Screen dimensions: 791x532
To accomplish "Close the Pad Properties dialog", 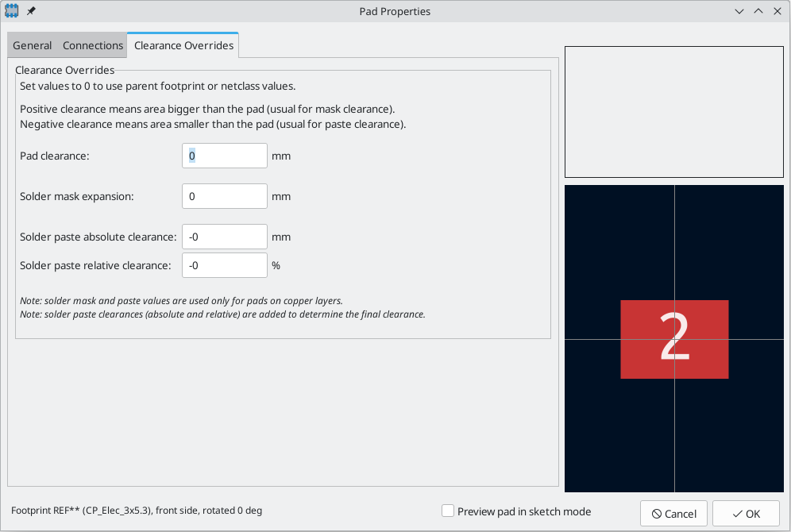I will (x=777, y=11).
